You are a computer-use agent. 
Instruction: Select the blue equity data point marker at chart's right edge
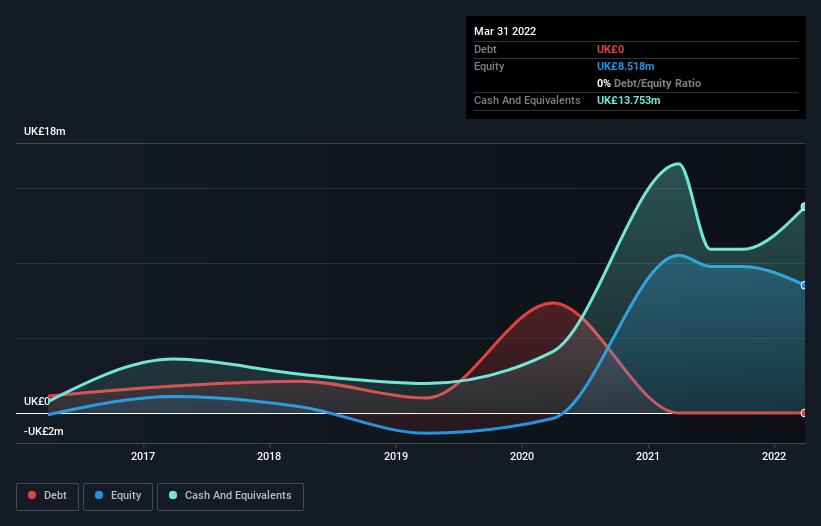coord(804,285)
